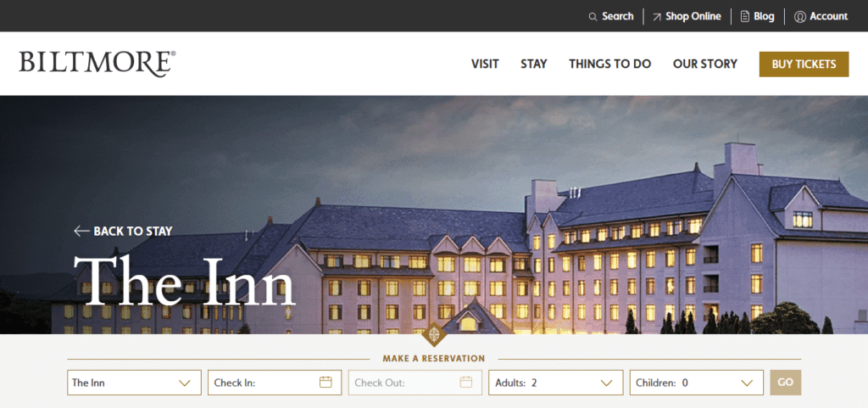Open the Stay menu
868x408 pixels.
click(x=534, y=64)
